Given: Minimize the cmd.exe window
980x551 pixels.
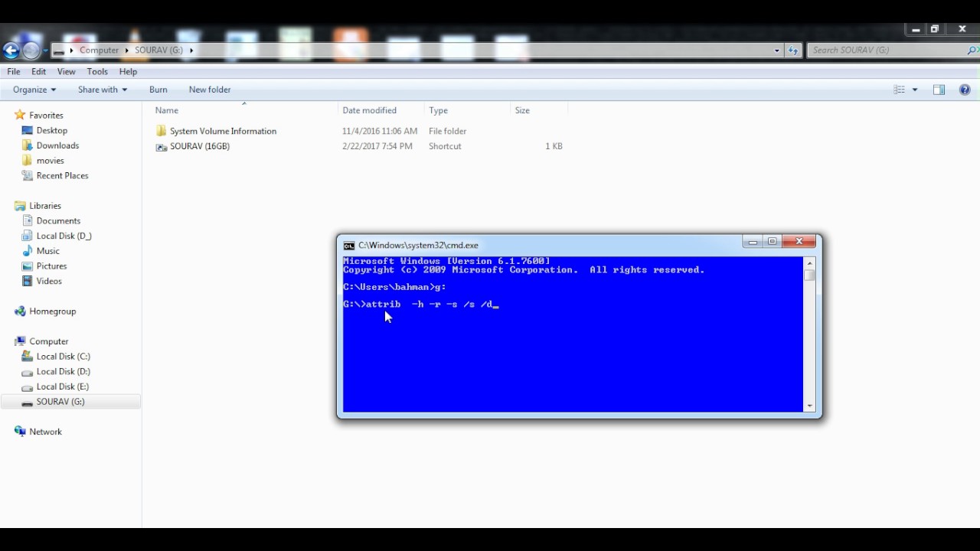Looking at the screenshot, I should (x=753, y=242).
